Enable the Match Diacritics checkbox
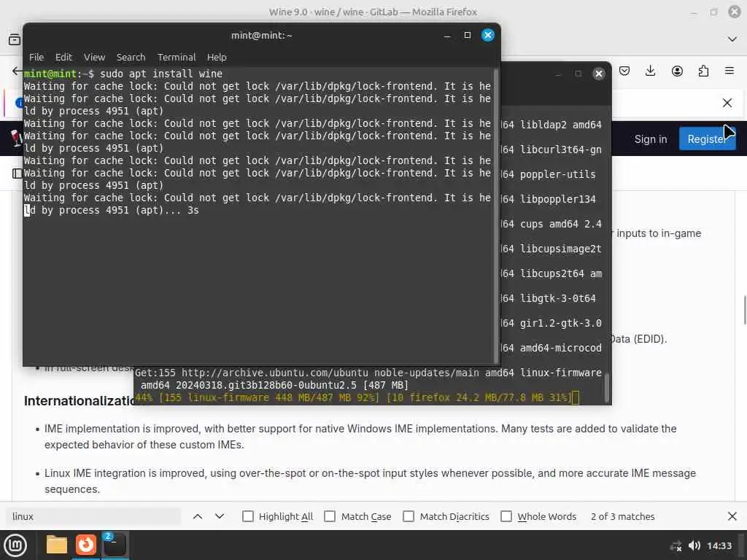This screenshot has width=747, height=560. click(x=409, y=516)
